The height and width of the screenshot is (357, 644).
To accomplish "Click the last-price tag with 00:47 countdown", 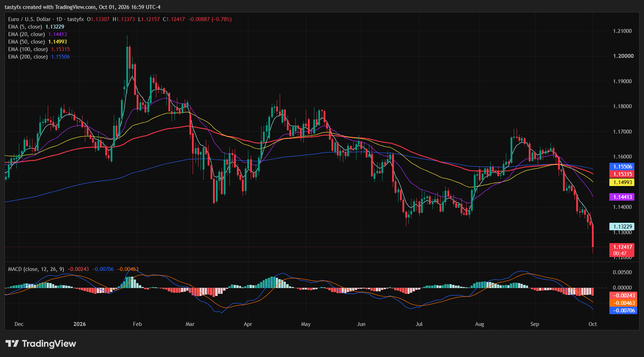I will [x=623, y=250].
